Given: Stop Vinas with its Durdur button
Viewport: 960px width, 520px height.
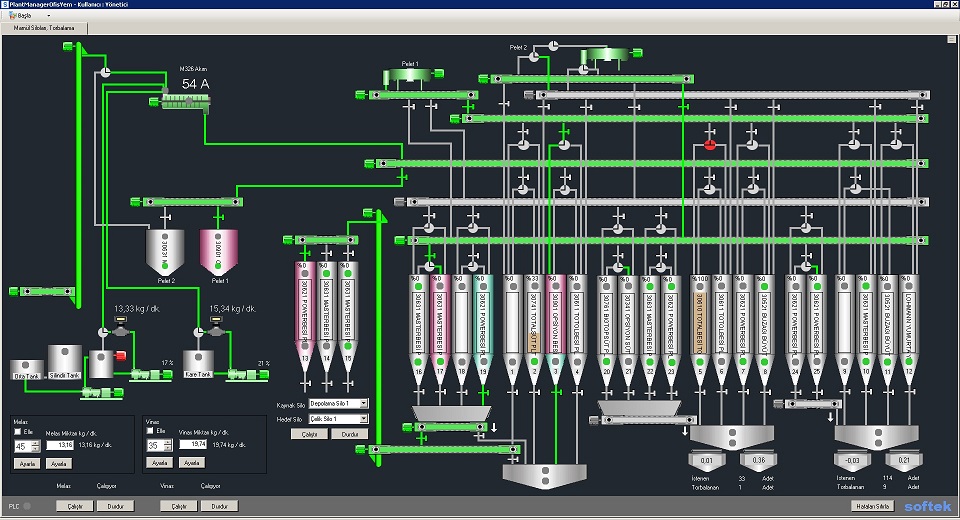Looking at the screenshot, I should pos(219,507).
